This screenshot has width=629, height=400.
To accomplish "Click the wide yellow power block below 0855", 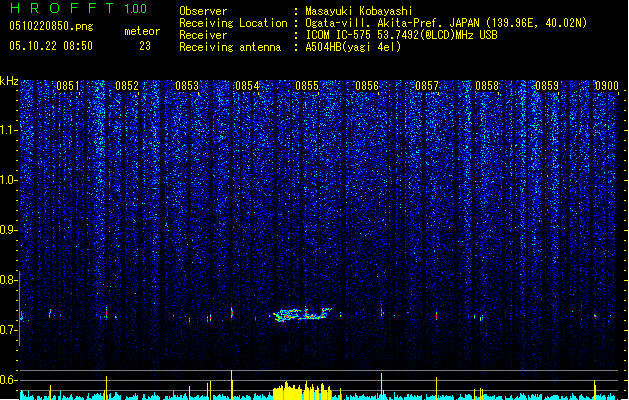I will 302,391.
